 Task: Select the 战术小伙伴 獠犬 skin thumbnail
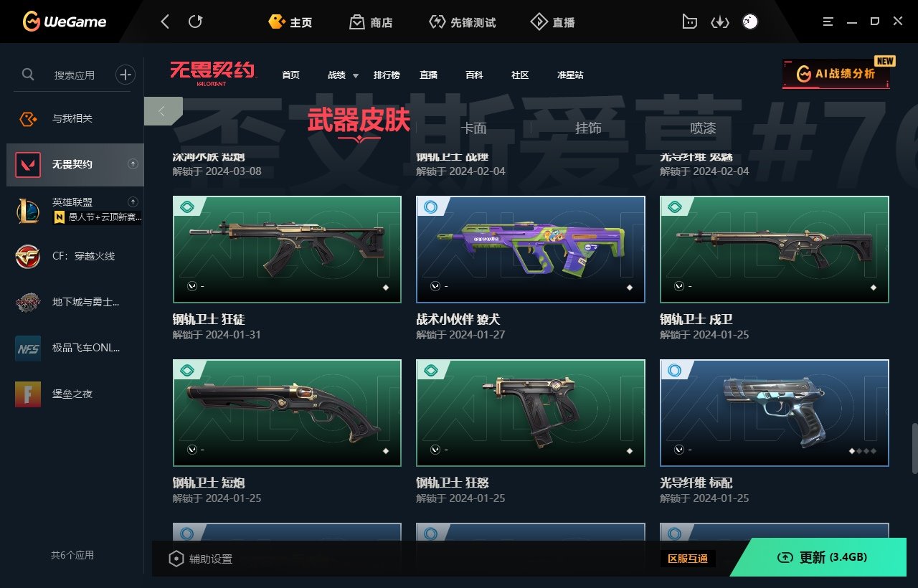click(531, 250)
